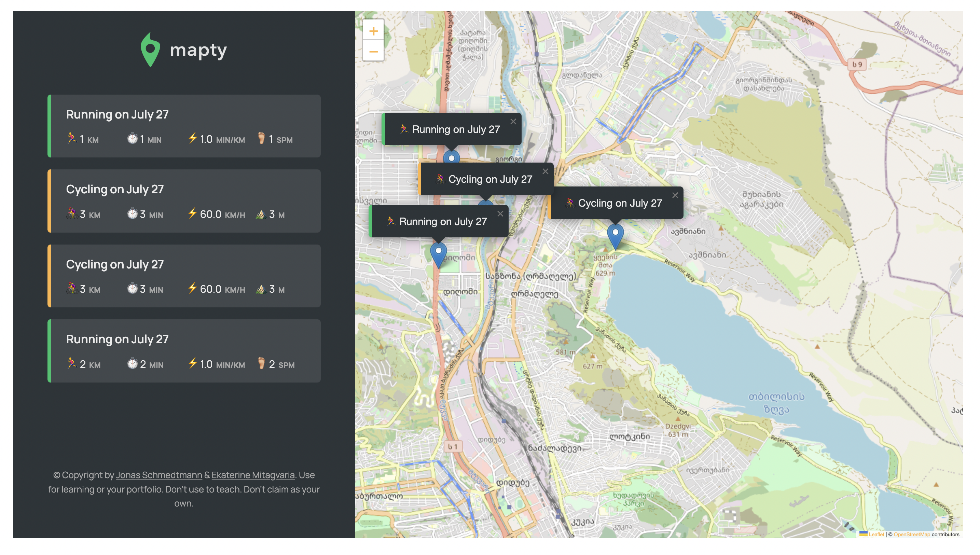This screenshot has width=980, height=555.
Task: Open the Jonas Schmedtmann link
Action: 159,475
